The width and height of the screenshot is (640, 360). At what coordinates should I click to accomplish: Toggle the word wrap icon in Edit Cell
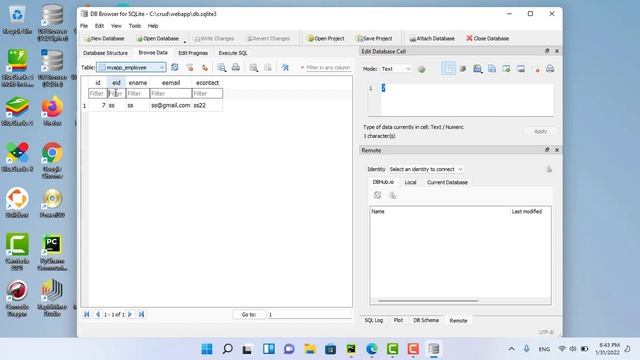[x=448, y=69]
